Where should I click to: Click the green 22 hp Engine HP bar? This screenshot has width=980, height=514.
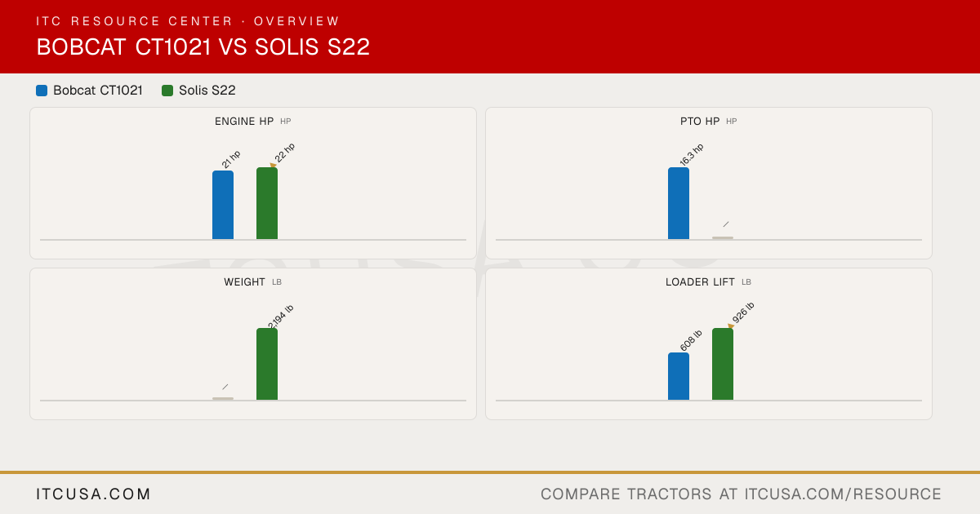(x=267, y=203)
